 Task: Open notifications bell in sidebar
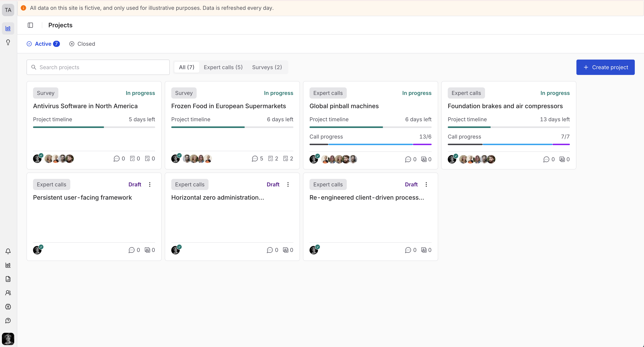click(8, 251)
